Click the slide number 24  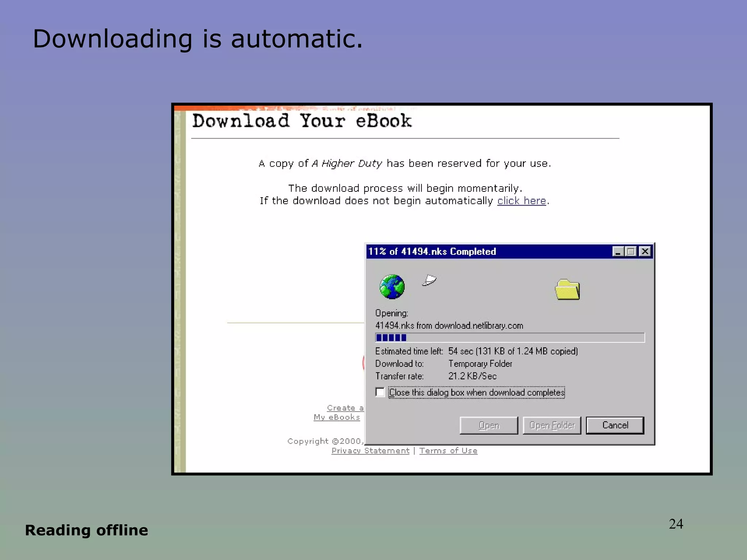click(676, 524)
